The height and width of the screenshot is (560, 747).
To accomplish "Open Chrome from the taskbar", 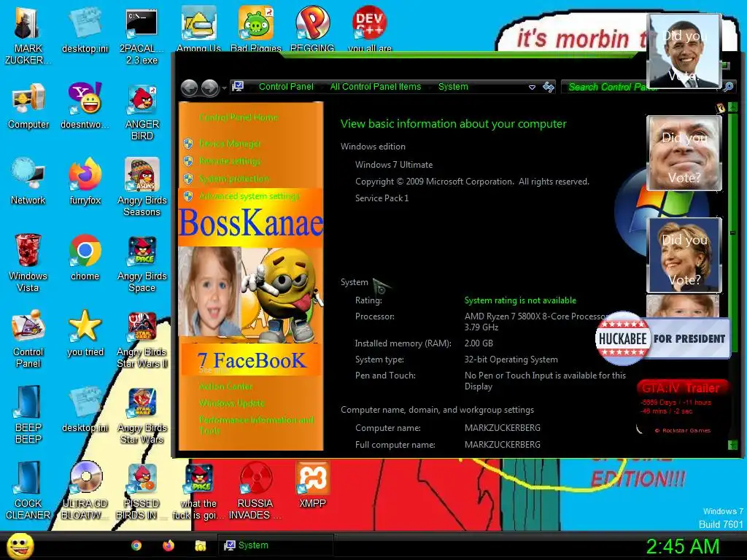I will tap(136, 545).
